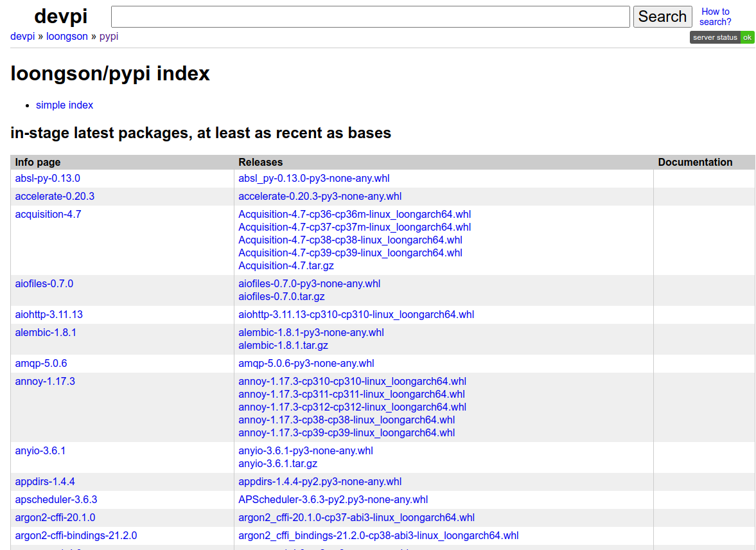The image size is (756, 550).
Task: Click the Search button
Action: (662, 17)
